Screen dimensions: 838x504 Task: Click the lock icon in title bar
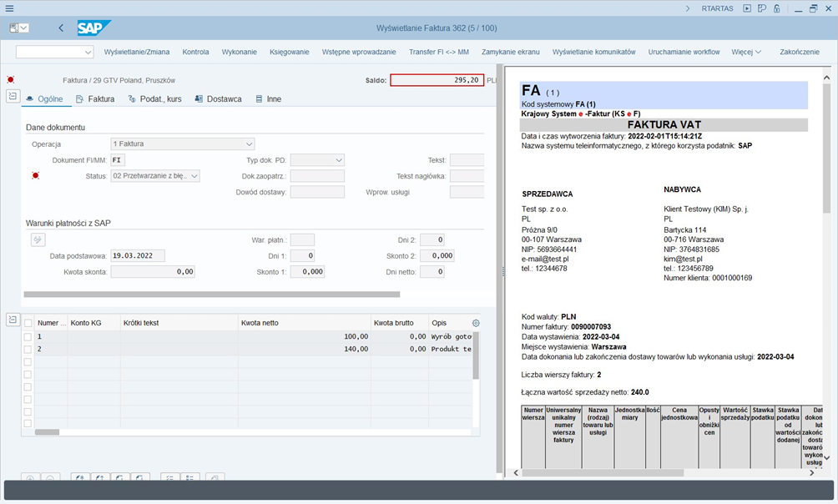pyautogui.click(x=777, y=8)
